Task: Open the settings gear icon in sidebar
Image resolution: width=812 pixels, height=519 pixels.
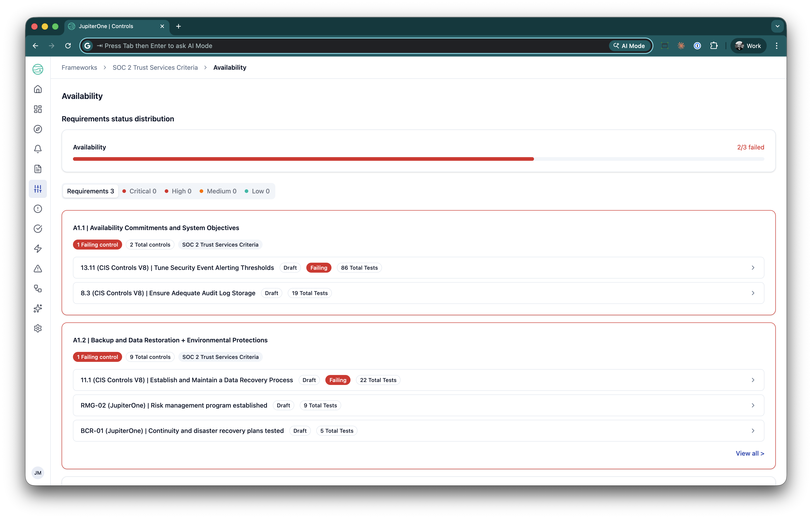Action: (38, 328)
